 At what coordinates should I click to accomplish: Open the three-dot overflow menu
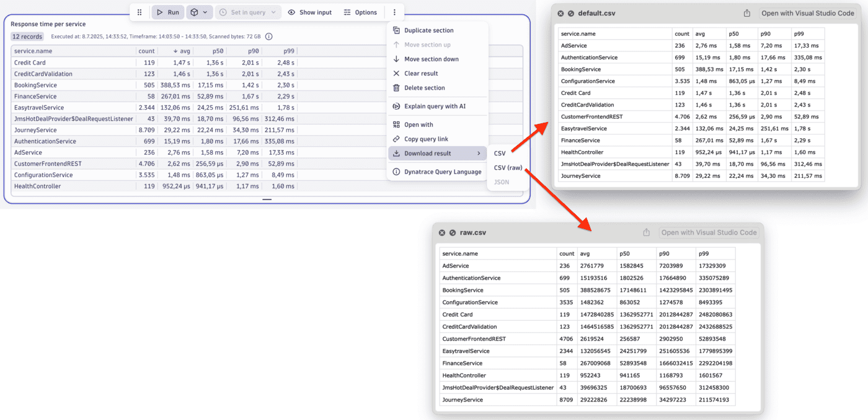coord(394,12)
